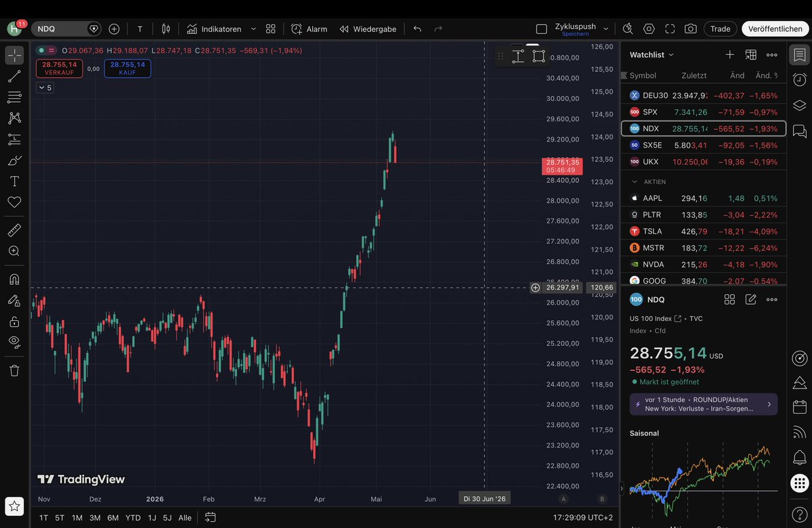Edit the NDQ symbol notes pencil icon
The image size is (812, 528).
coord(750,300)
